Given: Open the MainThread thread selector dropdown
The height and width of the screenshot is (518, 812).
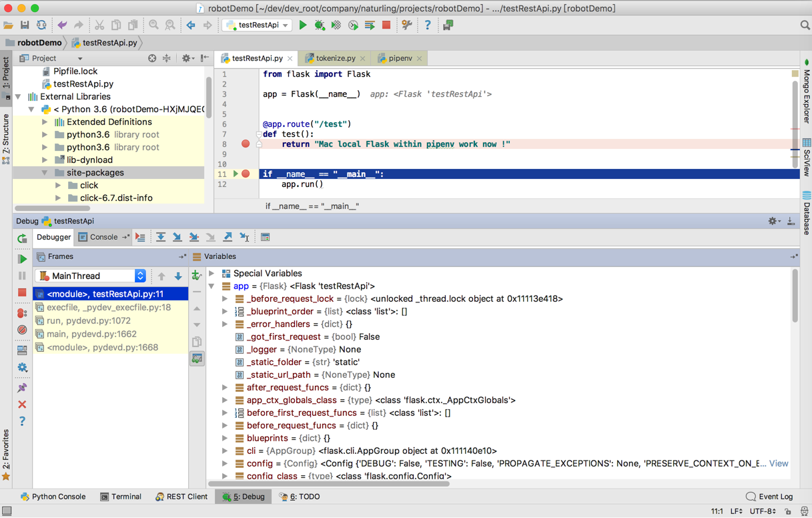Looking at the screenshot, I should click(91, 276).
